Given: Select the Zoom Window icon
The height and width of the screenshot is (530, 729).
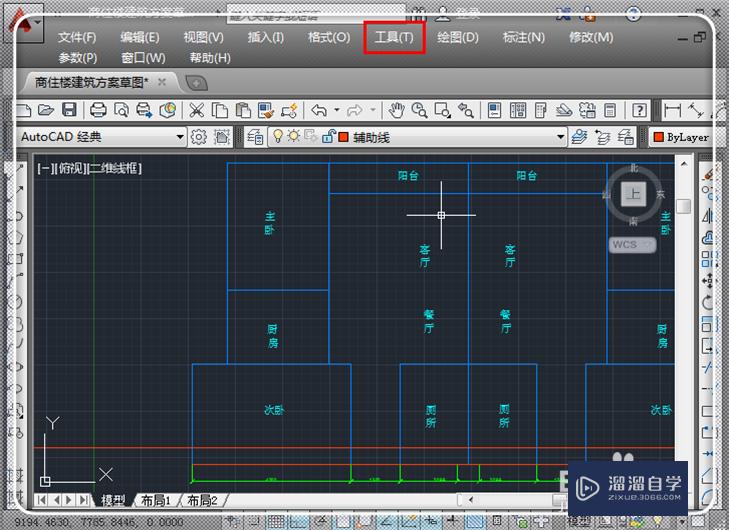Looking at the screenshot, I should tap(442, 110).
